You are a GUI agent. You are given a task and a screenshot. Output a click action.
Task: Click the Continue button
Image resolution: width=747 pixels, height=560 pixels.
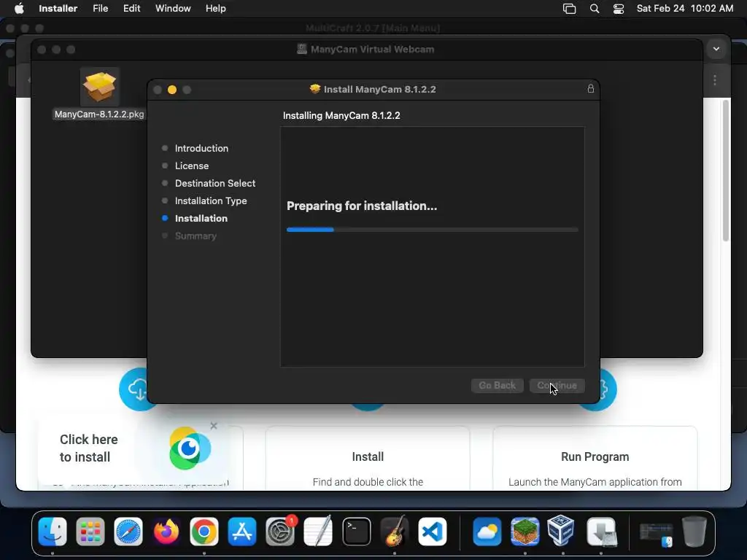pyautogui.click(x=557, y=385)
